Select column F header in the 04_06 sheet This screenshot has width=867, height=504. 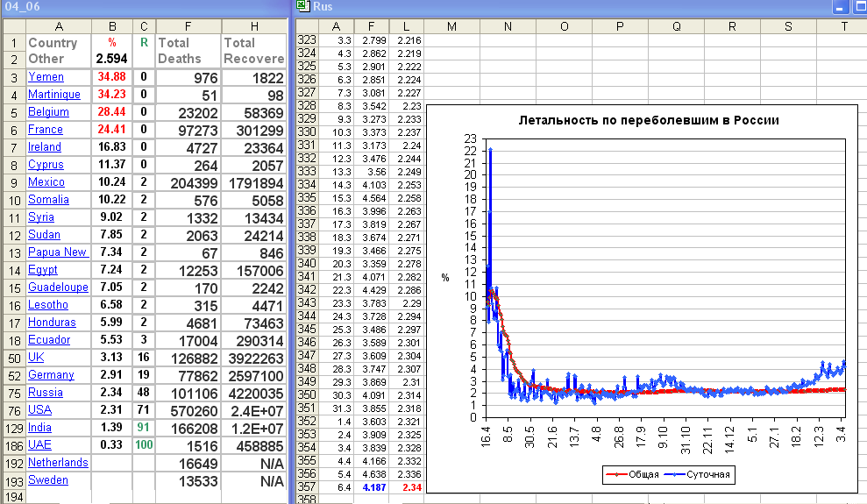pyautogui.click(x=187, y=26)
